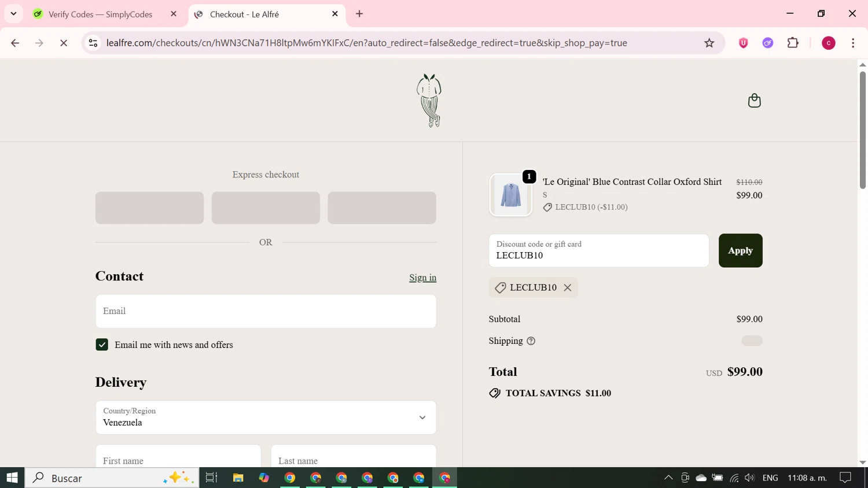
Task: Open the network Wi-Fi icon
Action: tap(734, 478)
